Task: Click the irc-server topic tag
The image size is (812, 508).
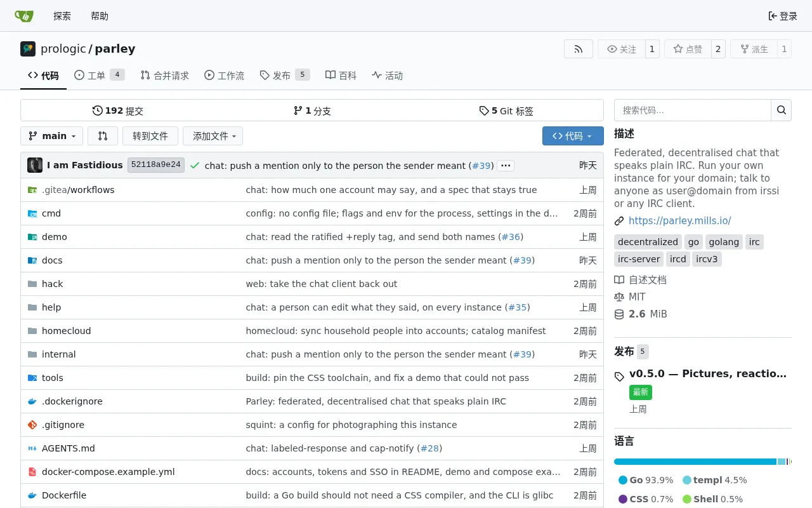Action: click(639, 259)
